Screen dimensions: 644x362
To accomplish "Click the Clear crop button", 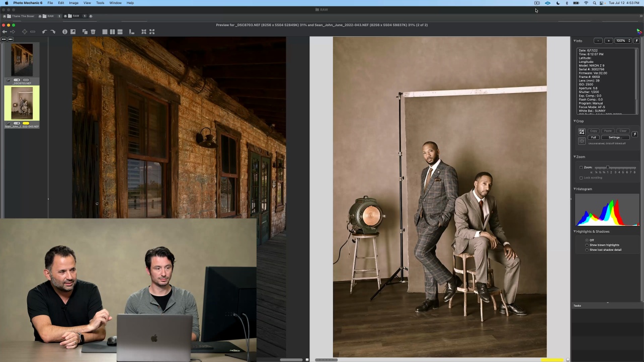I will (623, 131).
